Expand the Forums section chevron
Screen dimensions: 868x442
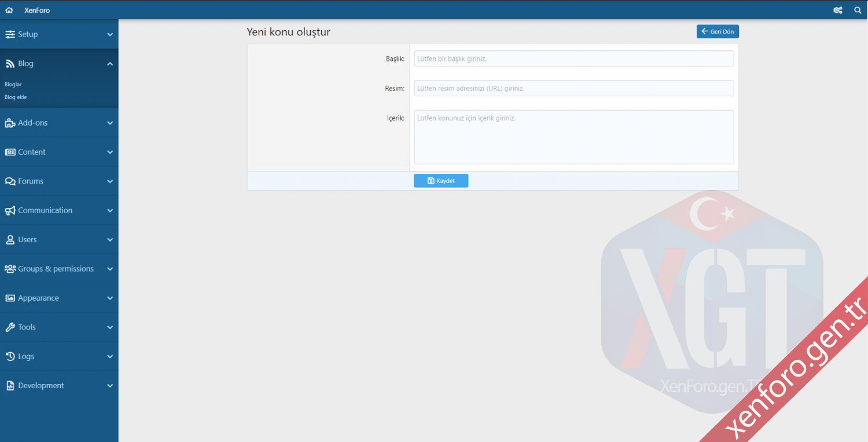[110, 181]
